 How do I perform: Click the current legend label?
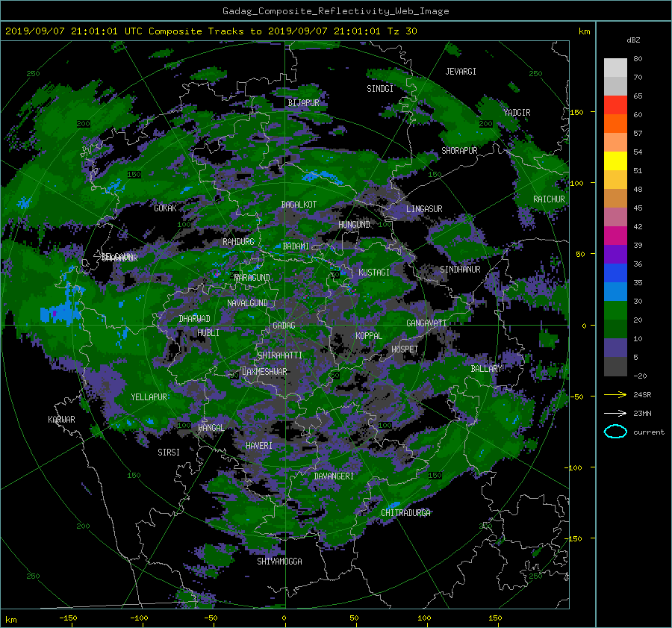[649, 432]
